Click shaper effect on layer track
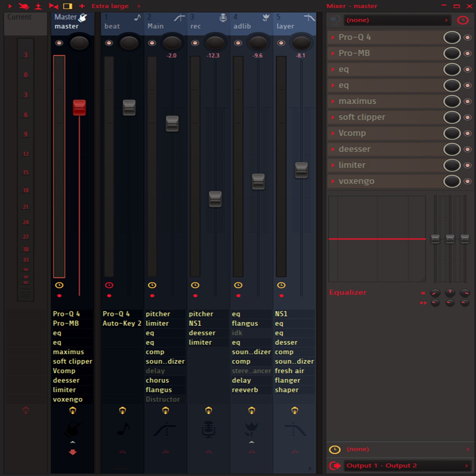Viewport: 476px width, 476px height. pyautogui.click(x=295, y=390)
